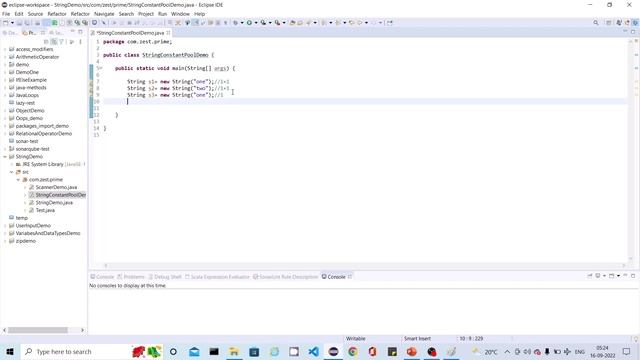Collapse the src folder node
The width and height of the screenshot is (640, 360).
(x=12, y=172)
